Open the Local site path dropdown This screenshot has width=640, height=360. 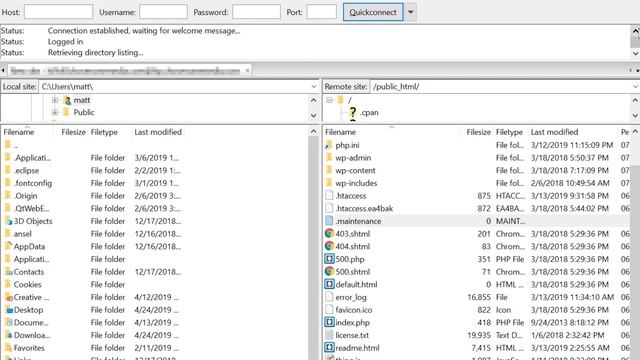(x=313, y=87)
